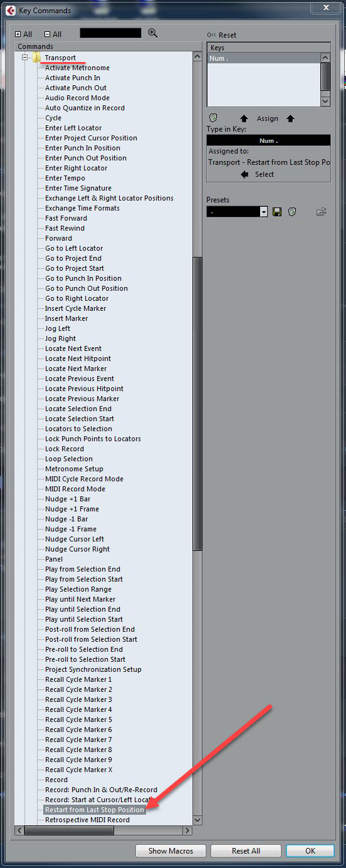The width and height of the screenshot is (346, 868).
Task: Select the Transport category
Action: pos(60,58)
